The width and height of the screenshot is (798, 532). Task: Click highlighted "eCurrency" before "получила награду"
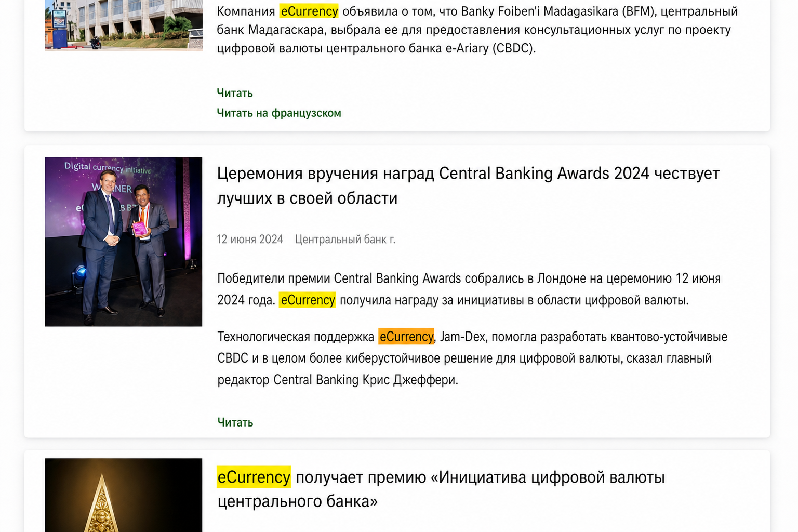tap(307, 300)
